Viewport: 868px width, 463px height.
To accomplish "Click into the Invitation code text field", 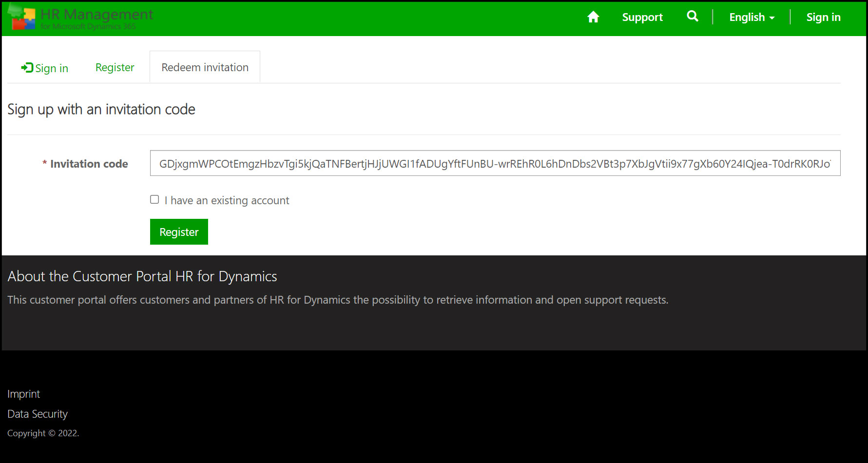I will tap(495, 164).
